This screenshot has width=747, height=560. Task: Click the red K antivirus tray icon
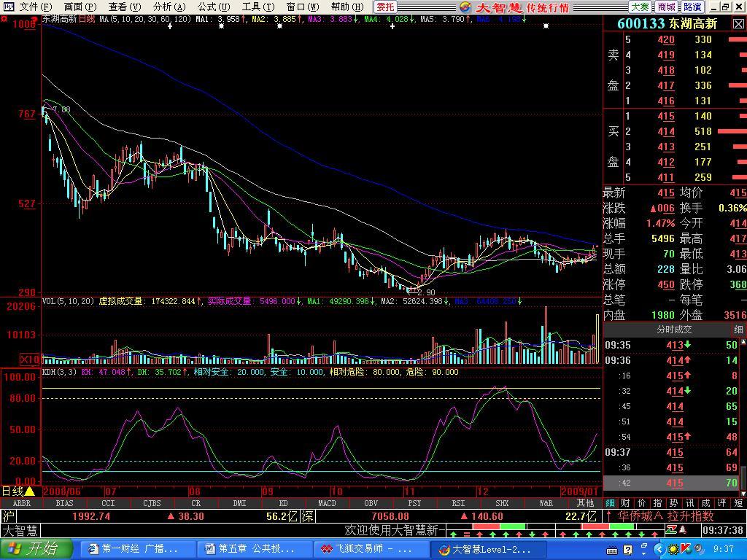686,550
